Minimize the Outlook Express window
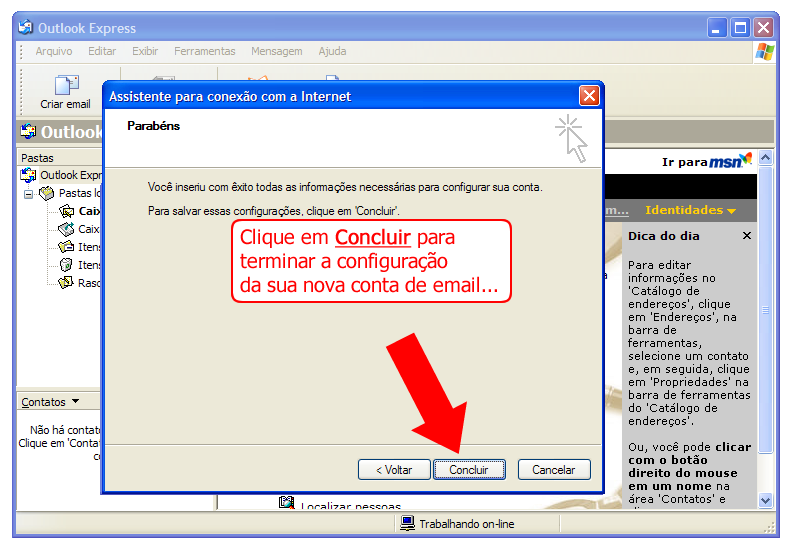 (717, 28)
